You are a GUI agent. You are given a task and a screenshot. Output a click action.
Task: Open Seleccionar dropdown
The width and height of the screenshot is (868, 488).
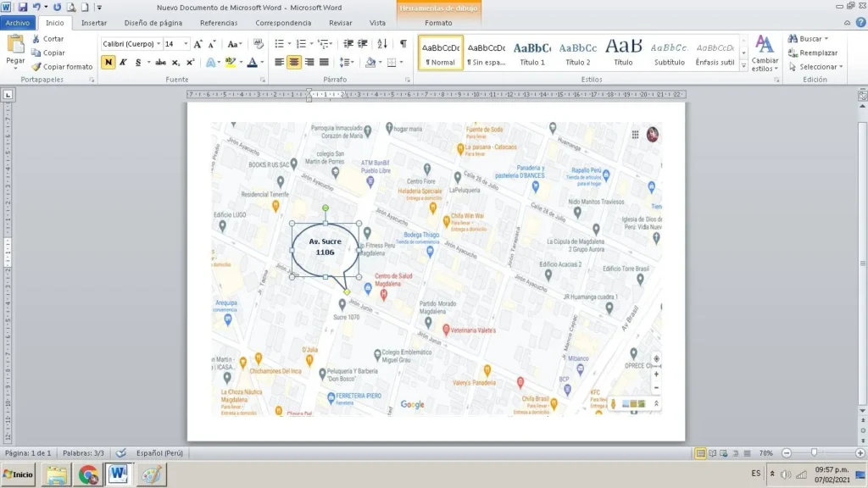tap(815, 66)
